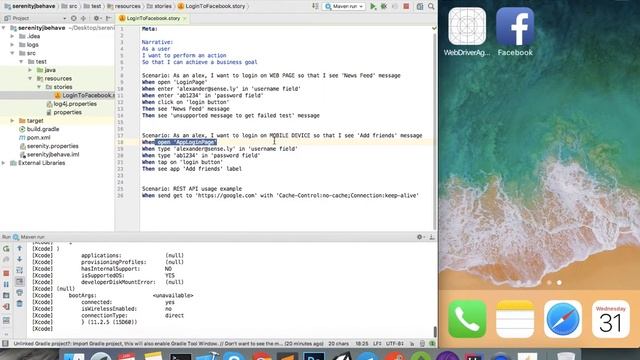The width and height of the screenshot is (640, 360).
Task: Collapse the src folder
Action: coord(12,53)
